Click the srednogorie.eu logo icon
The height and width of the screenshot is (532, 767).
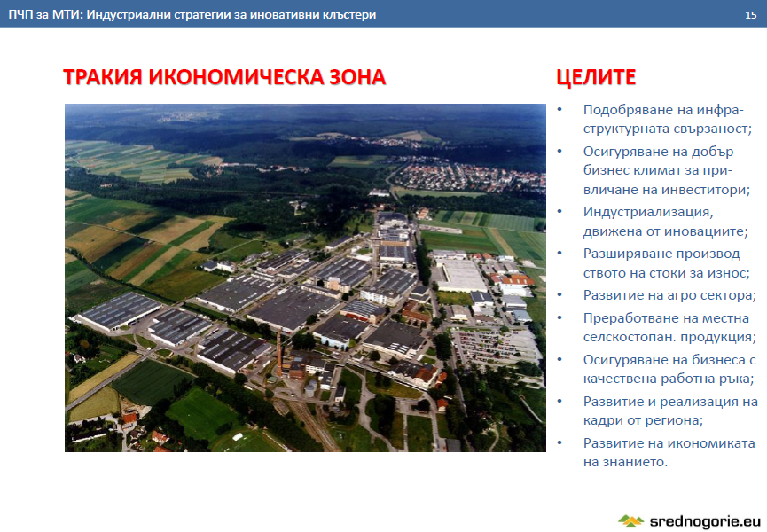631,520
